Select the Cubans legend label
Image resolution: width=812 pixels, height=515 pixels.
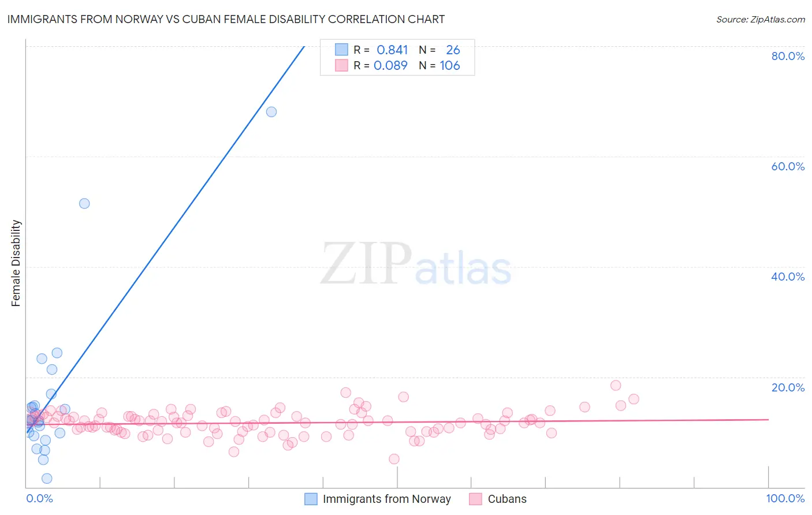point(507,499)
